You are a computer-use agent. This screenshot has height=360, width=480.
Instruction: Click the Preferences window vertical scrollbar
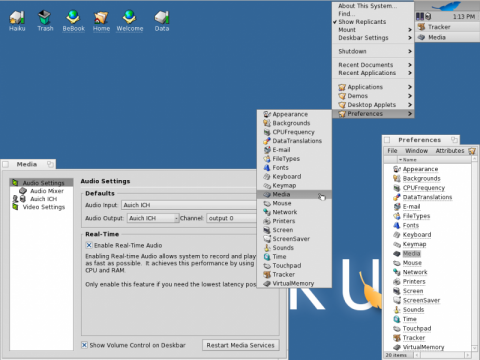point(475,254)
